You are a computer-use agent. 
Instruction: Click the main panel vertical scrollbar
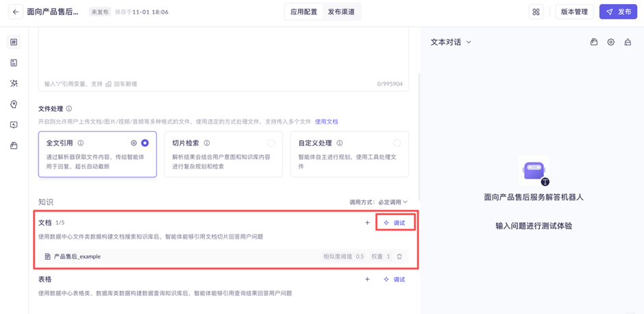coord(419,136)
